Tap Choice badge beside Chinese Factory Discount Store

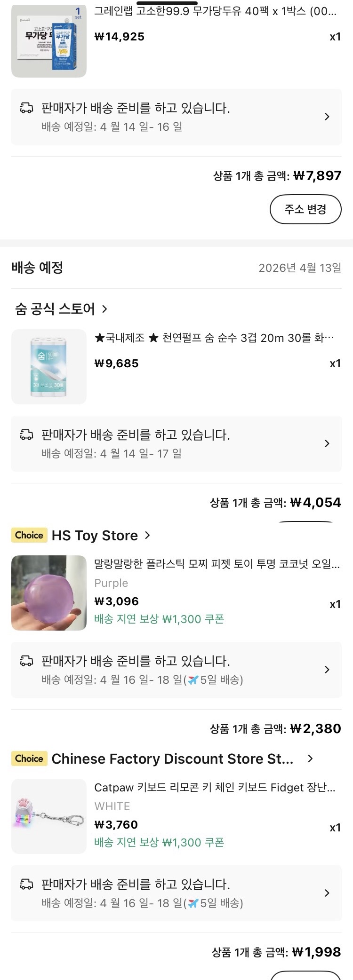pos(29,759)
